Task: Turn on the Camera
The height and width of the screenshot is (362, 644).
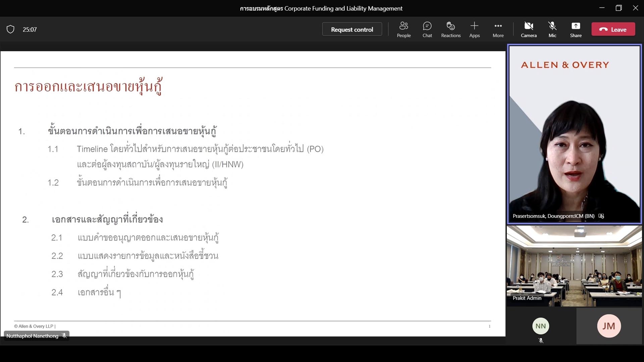Action: (529, 29)
